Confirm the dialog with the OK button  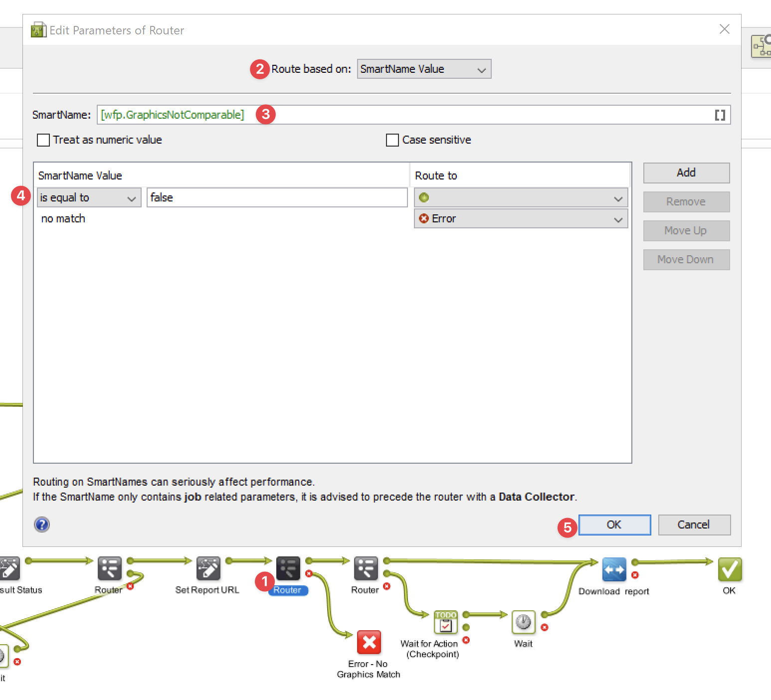coord(614,525)
